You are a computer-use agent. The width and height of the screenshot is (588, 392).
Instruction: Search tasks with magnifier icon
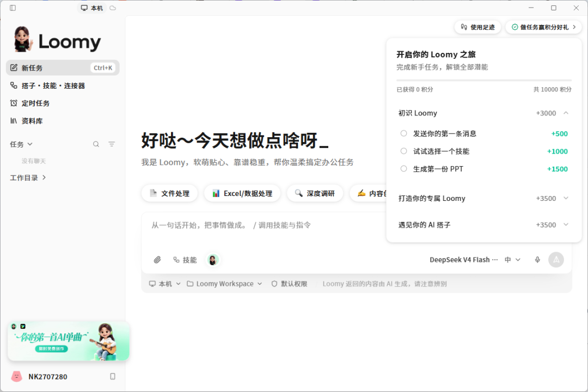coord(96,144)
